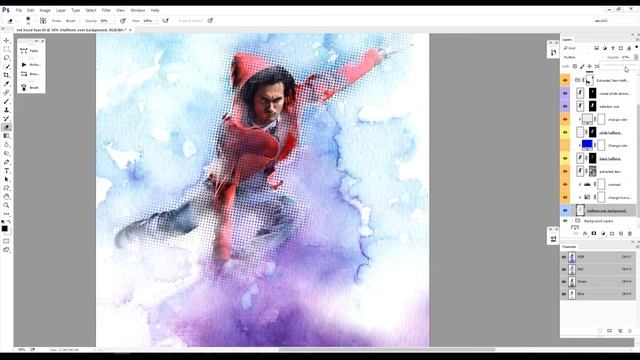Select the Dodge tool
The image size is (640, 360).
point(6,153)
